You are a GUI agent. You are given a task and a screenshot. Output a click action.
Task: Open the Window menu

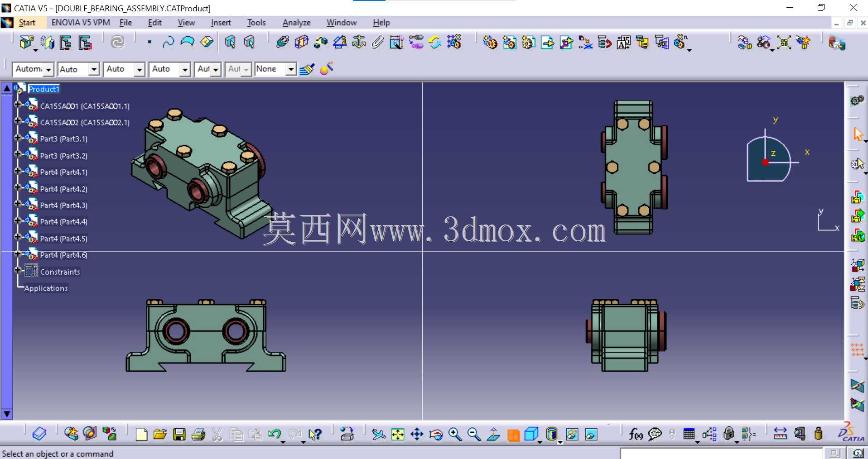[342, 23]
